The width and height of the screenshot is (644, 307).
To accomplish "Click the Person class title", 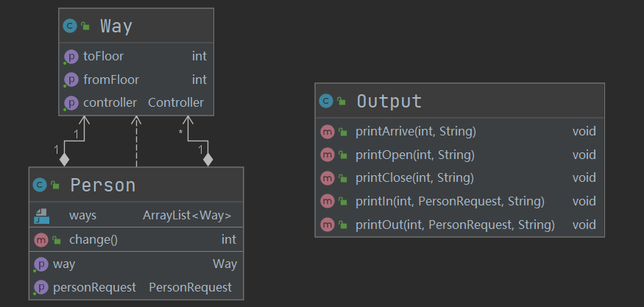I will click(x=102, y=185).
